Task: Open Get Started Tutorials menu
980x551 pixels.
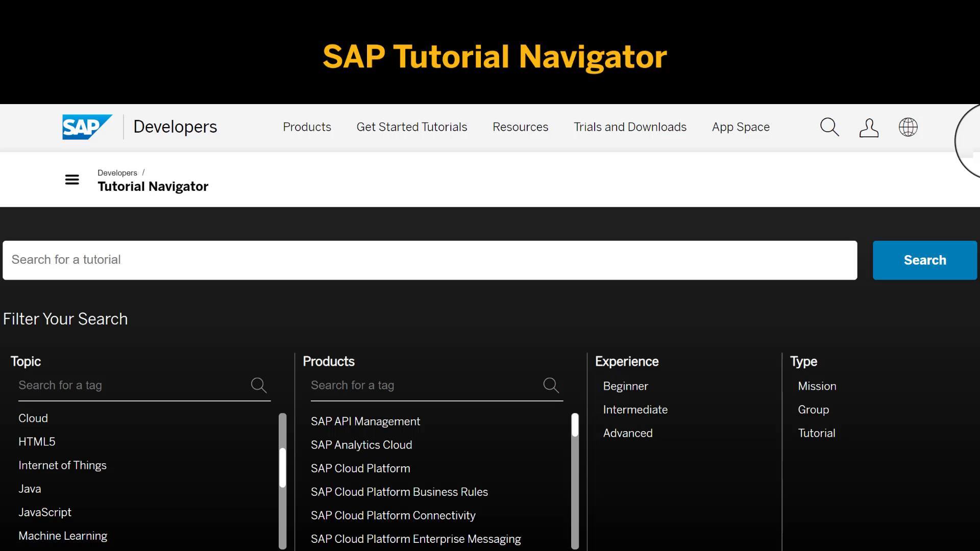Action: point(411,127)
